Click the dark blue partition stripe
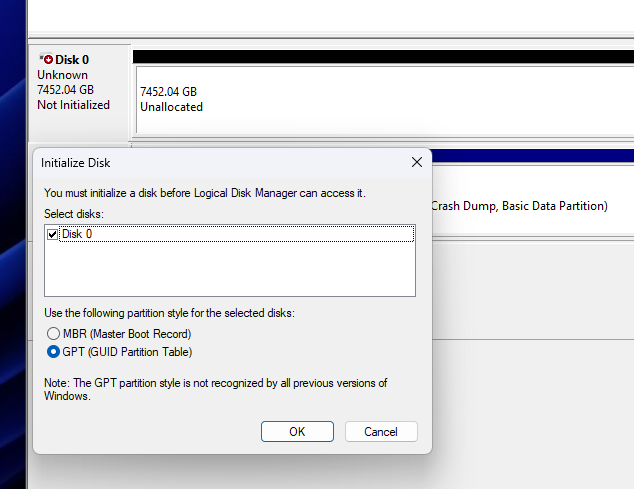 [x=530, y=156]
